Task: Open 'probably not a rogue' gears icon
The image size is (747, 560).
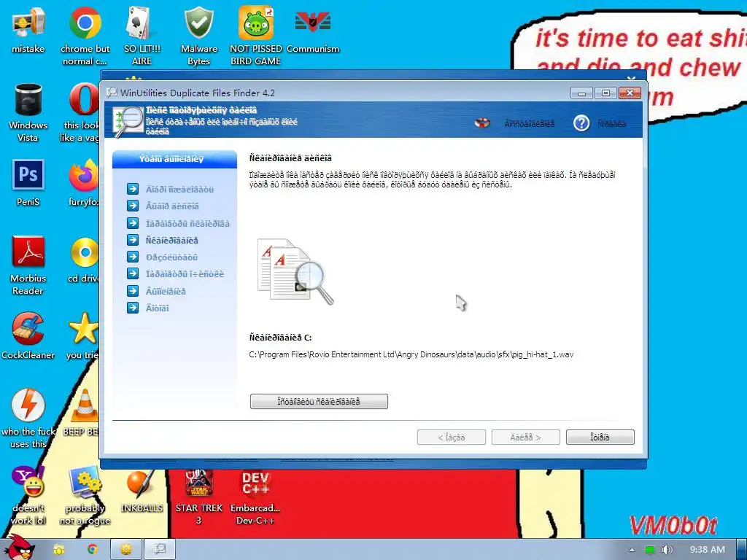Action: (85, 495)
